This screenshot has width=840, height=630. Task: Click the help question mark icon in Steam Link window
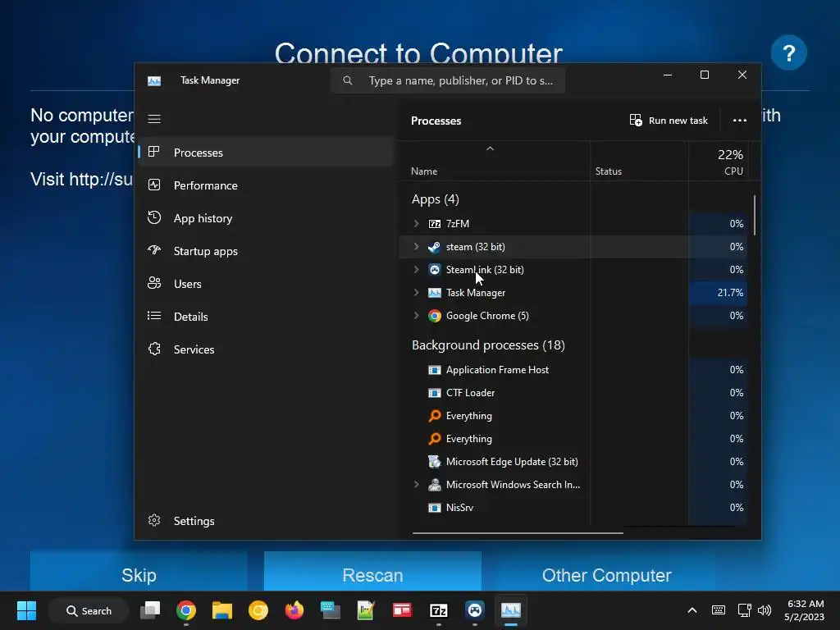point(788,52)
